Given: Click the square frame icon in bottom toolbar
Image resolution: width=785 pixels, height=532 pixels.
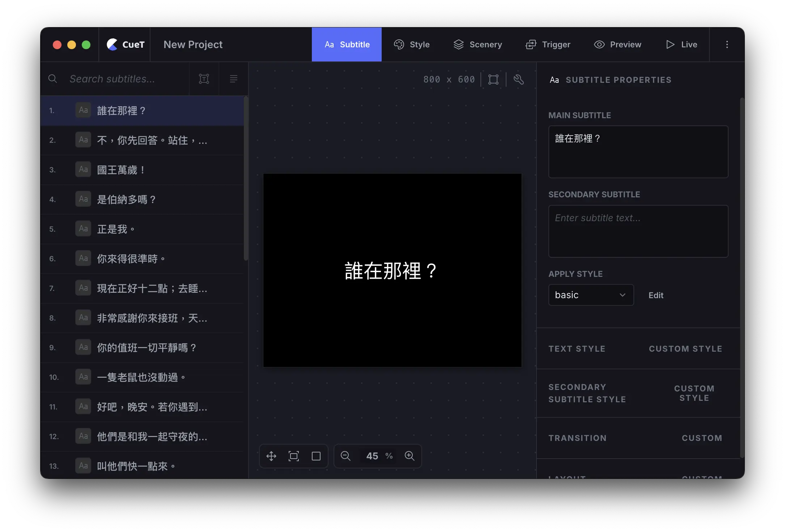Looking at the screenshot, I should (316, 456).
